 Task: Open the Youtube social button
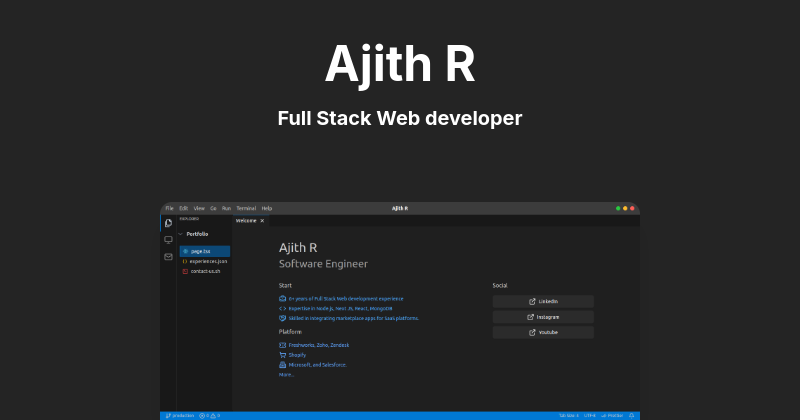click(543, 332)
